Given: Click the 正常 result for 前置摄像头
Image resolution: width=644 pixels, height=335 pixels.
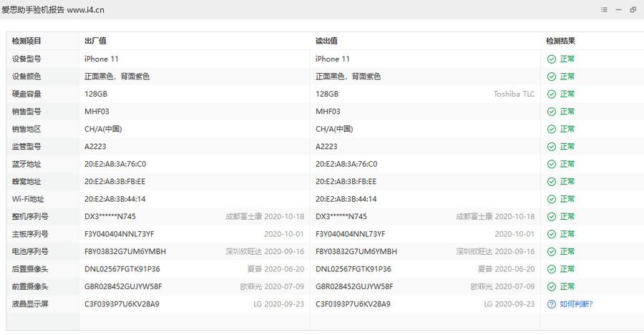Looking at the screenshot, I should click(x=567, y=286).
